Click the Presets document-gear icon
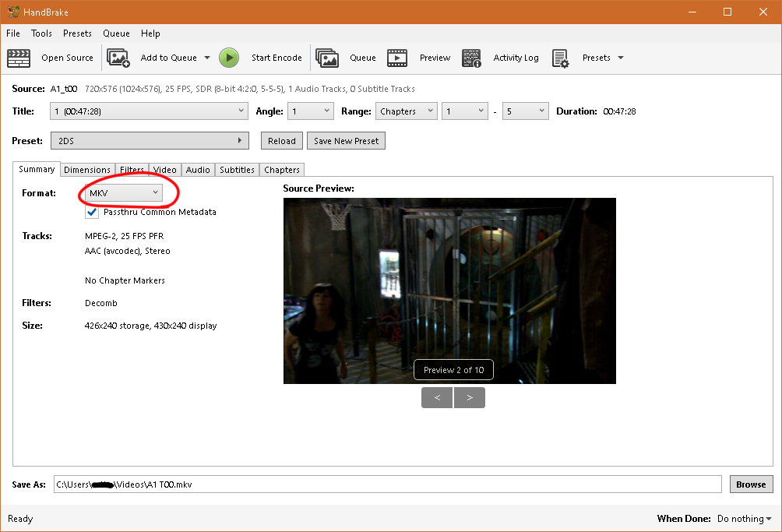This screenshot has width=782, height=532. tap(561, 58)
